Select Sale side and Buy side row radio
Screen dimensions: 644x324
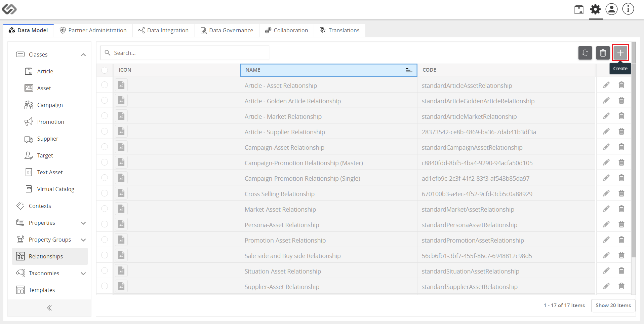click(x=105, y=255)
